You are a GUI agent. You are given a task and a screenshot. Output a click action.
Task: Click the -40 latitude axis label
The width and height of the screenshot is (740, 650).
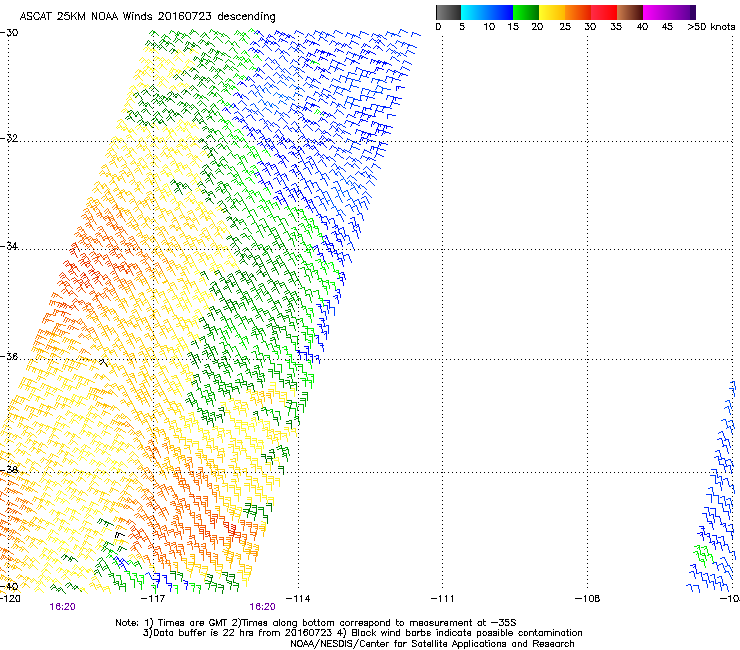pos(9,587)
